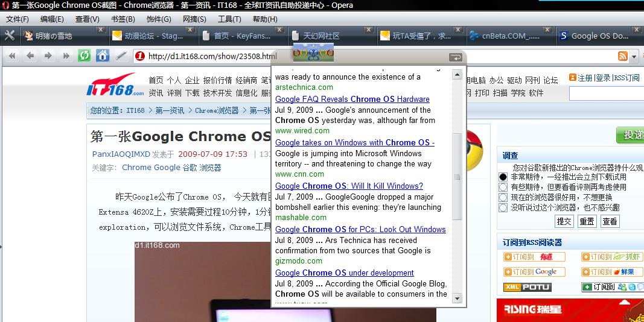Click the 提交 poll submit button
644x322 pixels.
point(564,221)
